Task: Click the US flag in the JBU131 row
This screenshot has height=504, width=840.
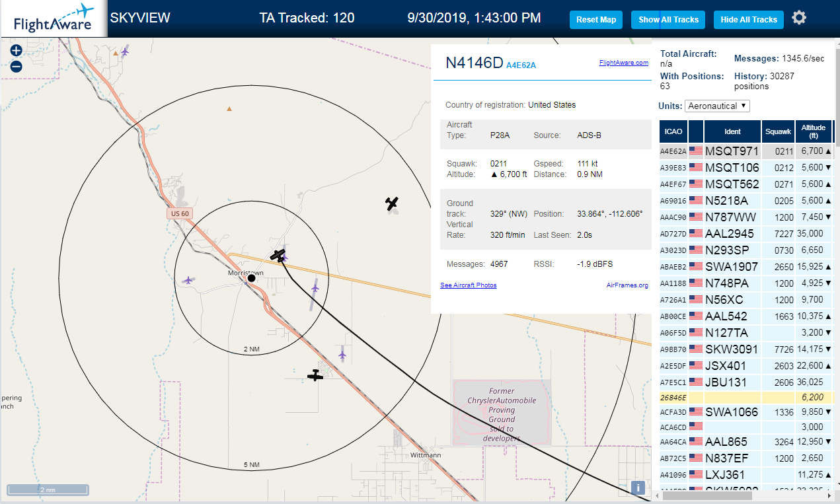Action: (695, 382)
